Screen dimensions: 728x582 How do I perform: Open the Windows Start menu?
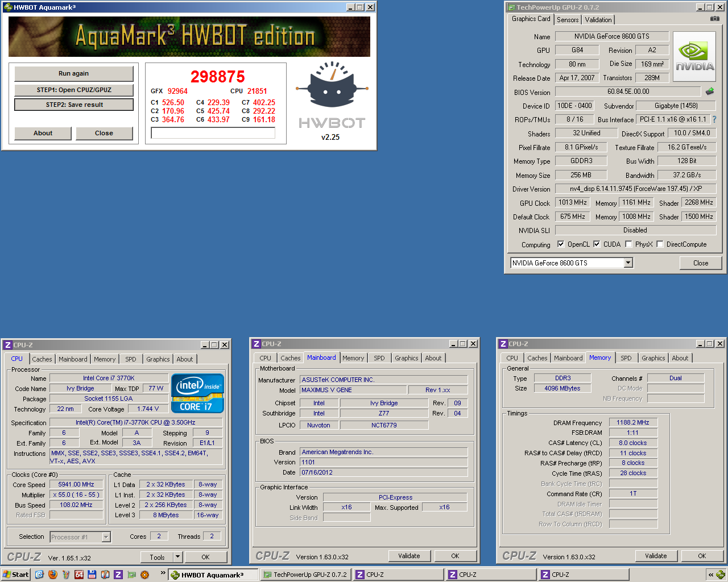pyautogui.click(x=16, y=575)
